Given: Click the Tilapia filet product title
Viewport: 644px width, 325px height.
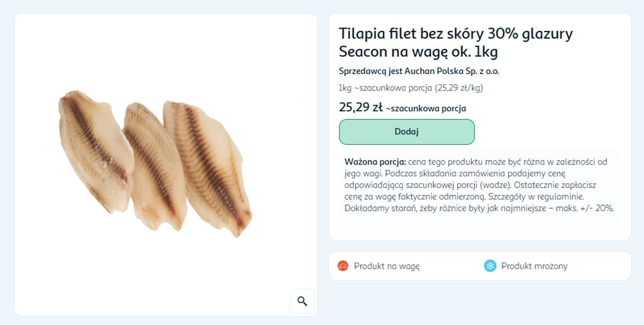Looking at the screenshot, I should click(x=455, y=34).
